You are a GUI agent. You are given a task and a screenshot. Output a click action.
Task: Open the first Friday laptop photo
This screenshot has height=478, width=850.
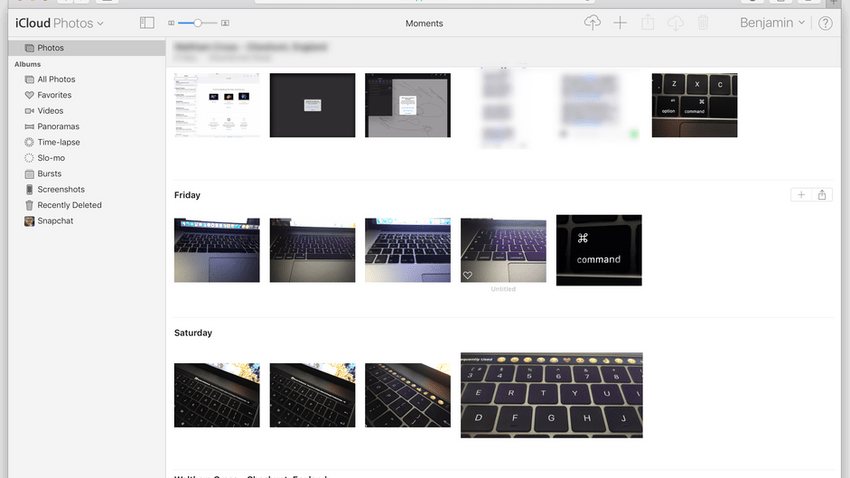point(217,250)
